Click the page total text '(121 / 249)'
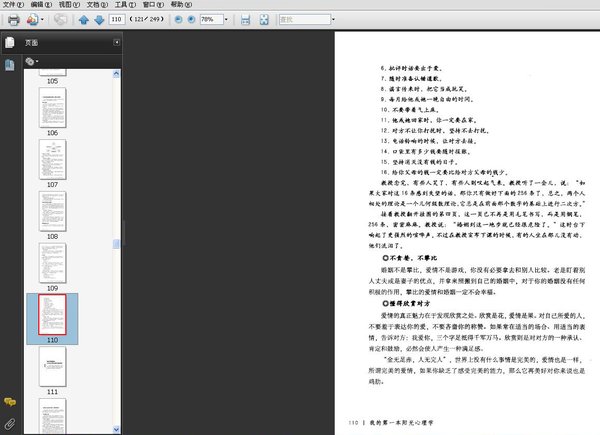 tap(147, 19)
